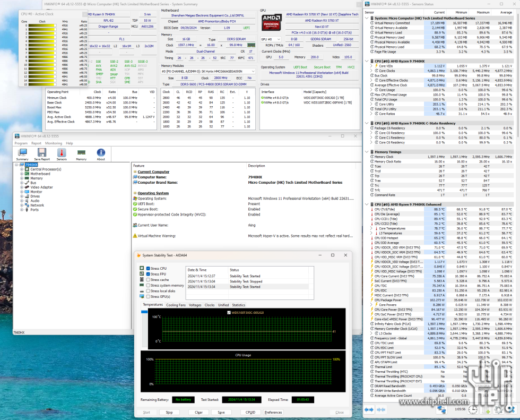This screenshot has height=420, width=520.
Task: Enable the Stress cache checkbox
Action: pos(148,280)
